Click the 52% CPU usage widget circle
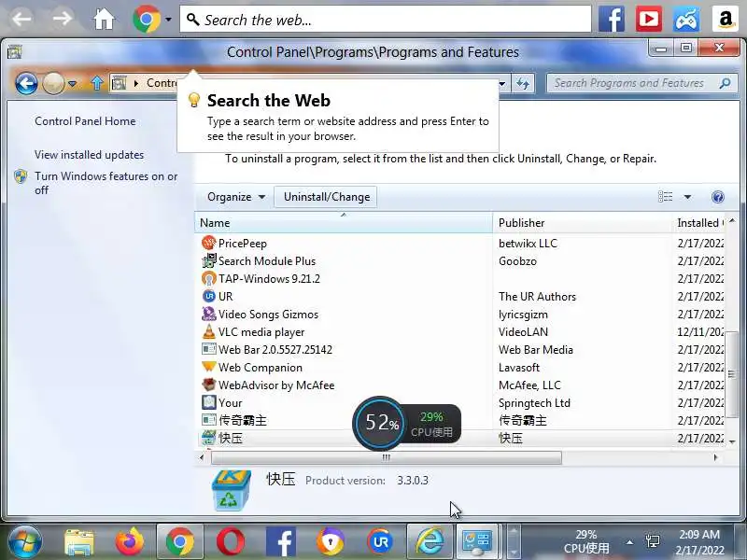This screenshot has height=560, width=747. (x=379, y=423)
